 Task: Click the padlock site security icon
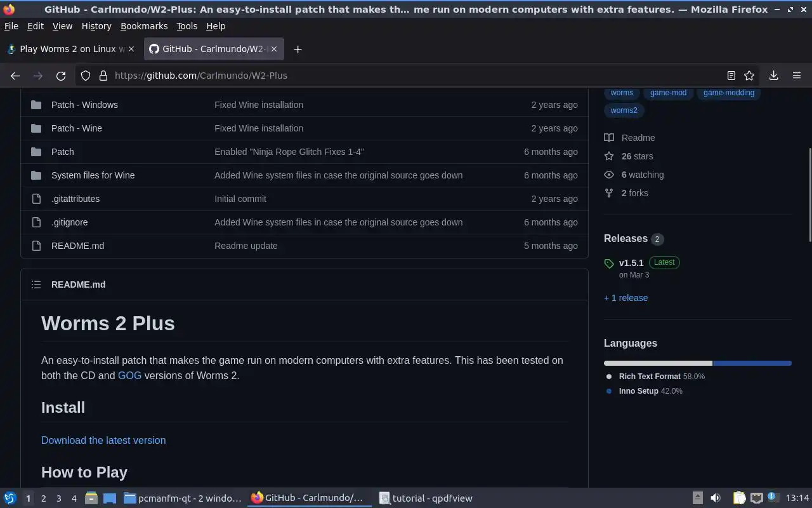[x=103, y=76]
